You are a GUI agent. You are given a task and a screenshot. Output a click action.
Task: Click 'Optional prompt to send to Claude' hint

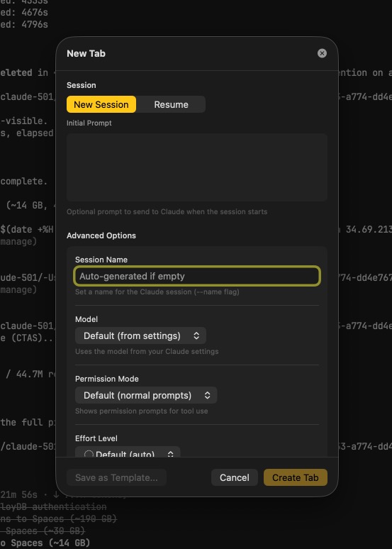coord(167,212)
